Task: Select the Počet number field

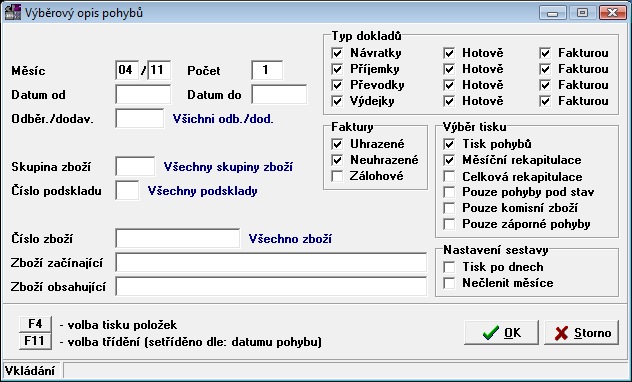Action: pos(267,70)
